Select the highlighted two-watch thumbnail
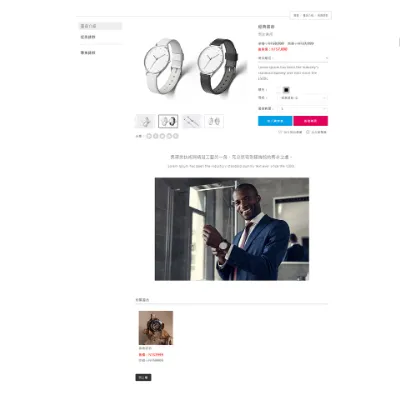 pyautogui.click(x=168, y=121)
